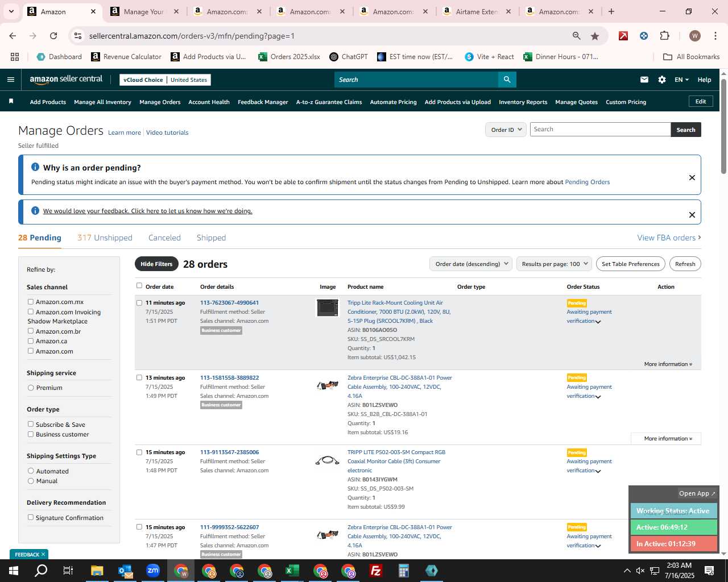Open the settings gear icon
Image resolution: width=728 pixels, height=582 pixels.
662,80
